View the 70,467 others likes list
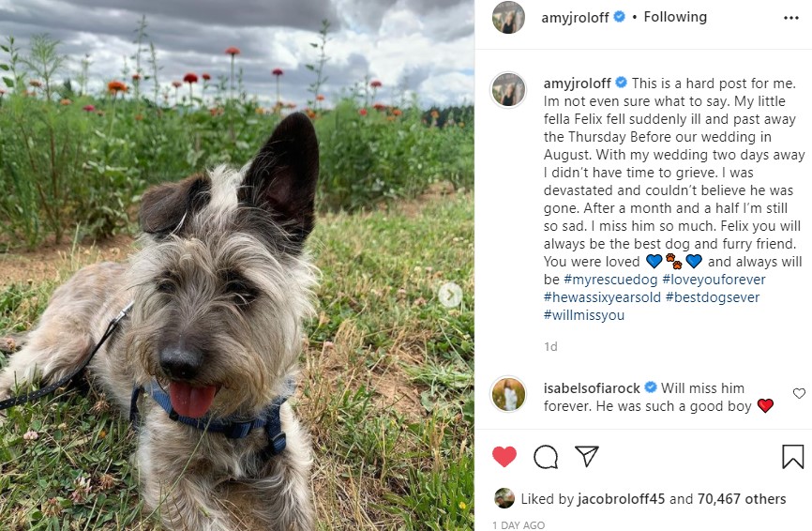Screen dimensions: 812x531 (x=742, y=499)
